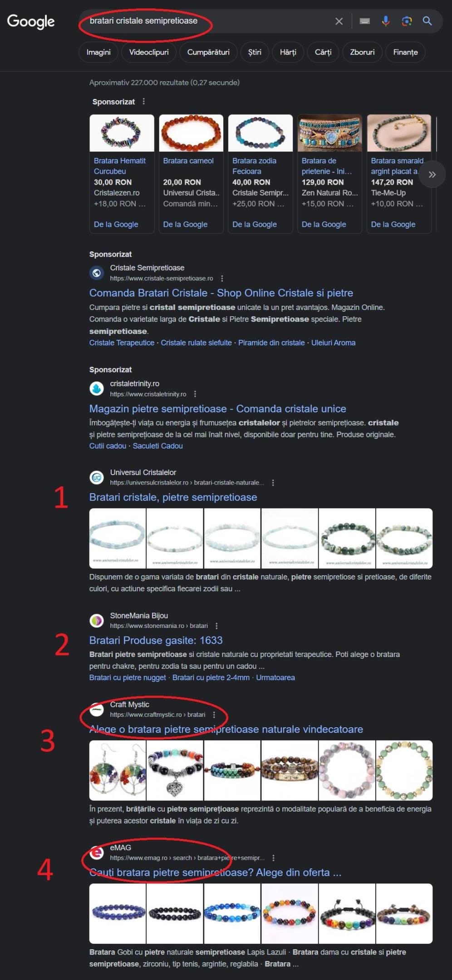
Task: Open the Bratara Hematit Curcubeu product thumbnail
Action: pos(122,133)
